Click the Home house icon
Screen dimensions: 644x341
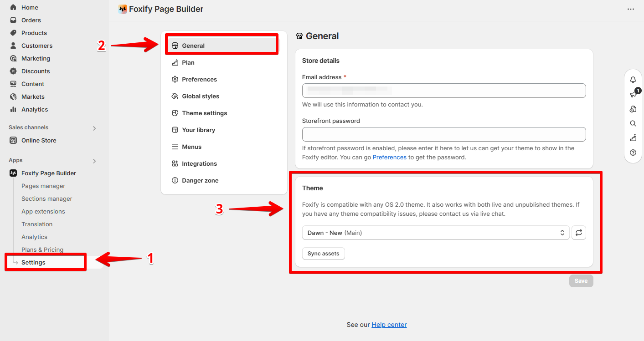click(13, 7)
